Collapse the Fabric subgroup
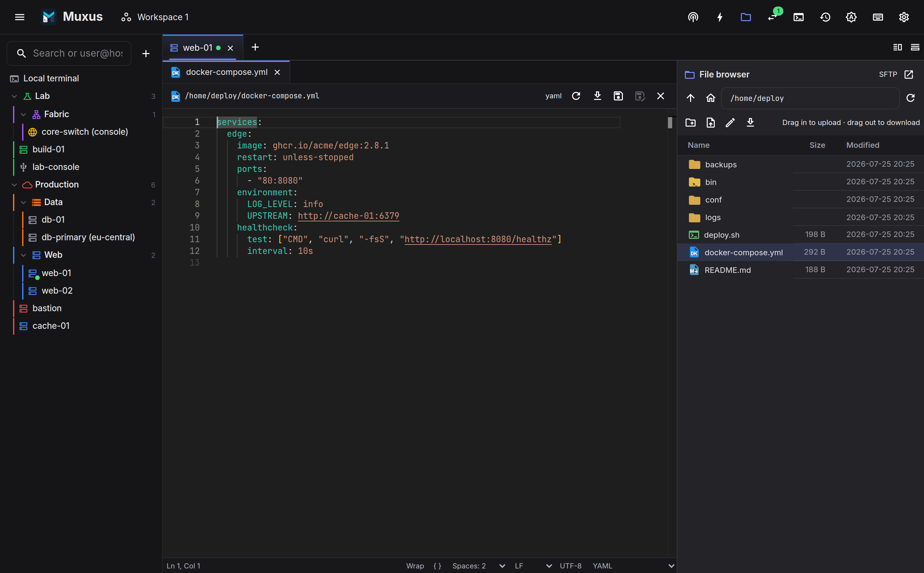This screenshot has height=573, width=924. click(23, 114)
